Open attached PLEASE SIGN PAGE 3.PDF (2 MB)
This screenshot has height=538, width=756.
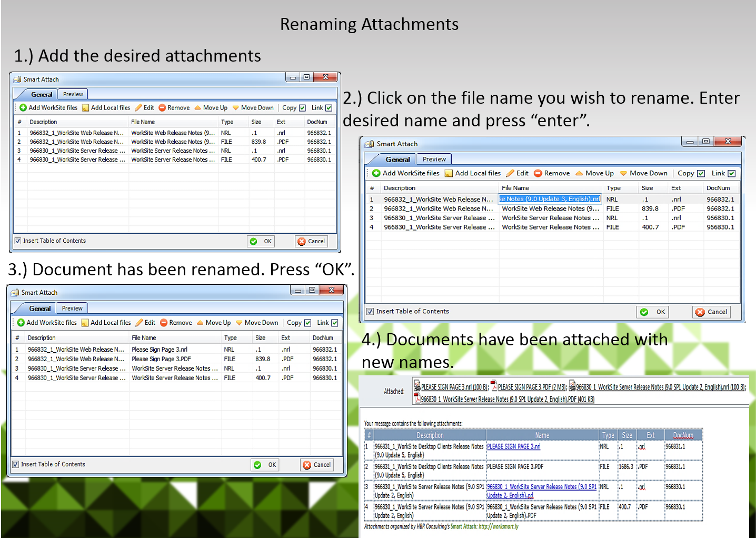click(x=529, y=387)
